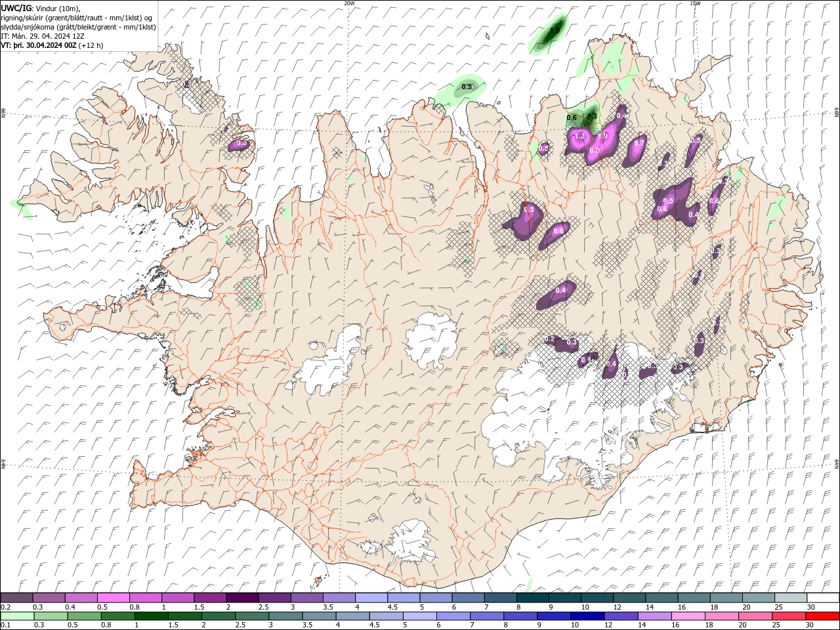The image size is (840, 630).
Task: Pick lower-row swatch between 0.3 and 0.5
Action: (x=51, y=616)
